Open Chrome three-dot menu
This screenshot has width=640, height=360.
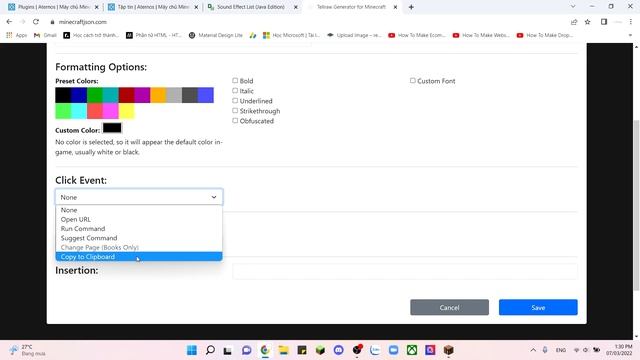631,22
